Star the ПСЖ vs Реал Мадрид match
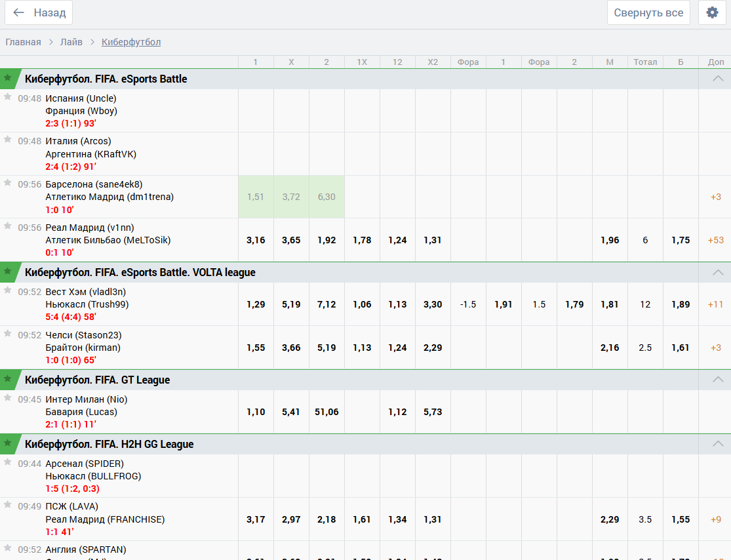Image resolution: width=731 pixels, height=560 pixels. coord(8,505)
